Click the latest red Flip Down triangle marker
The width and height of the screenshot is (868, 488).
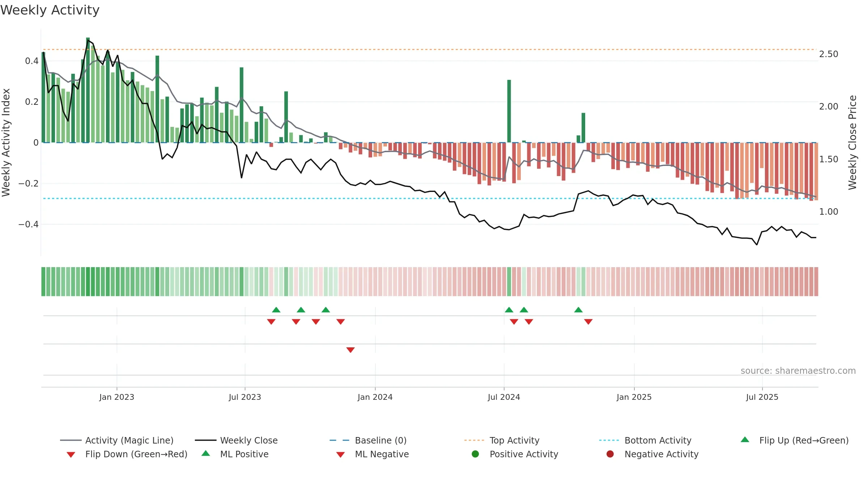click(x=588, y=322)
